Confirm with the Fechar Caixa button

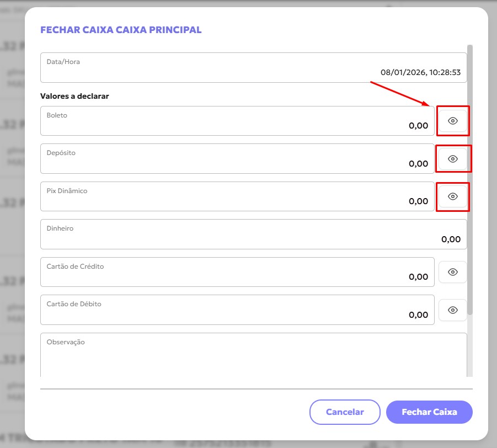pos(429,412)
